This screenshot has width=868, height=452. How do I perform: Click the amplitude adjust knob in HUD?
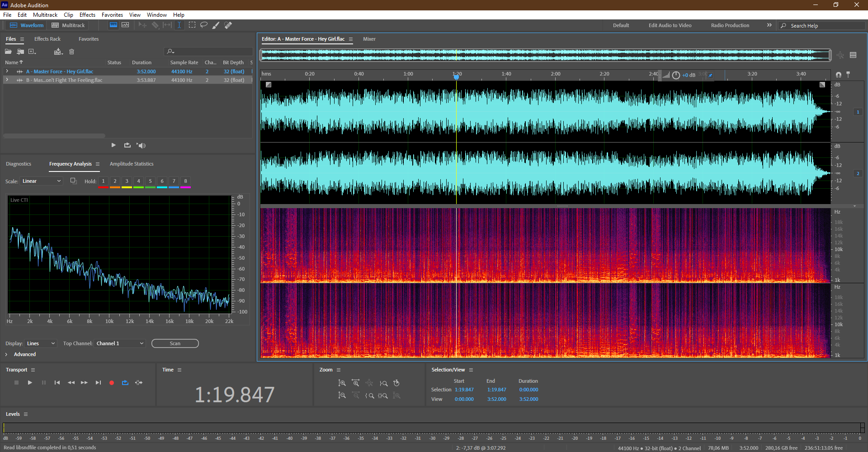pyautogui.click(x=676, y=75)
